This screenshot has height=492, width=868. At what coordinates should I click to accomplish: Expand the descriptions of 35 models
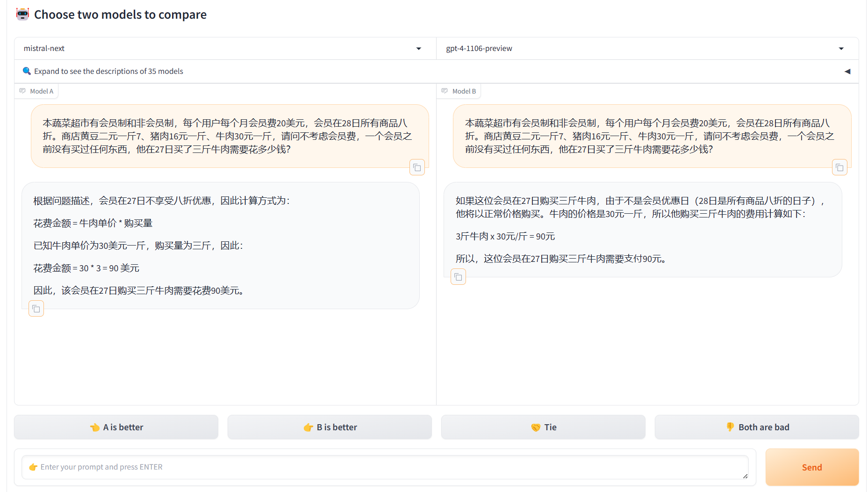[108, 71]
